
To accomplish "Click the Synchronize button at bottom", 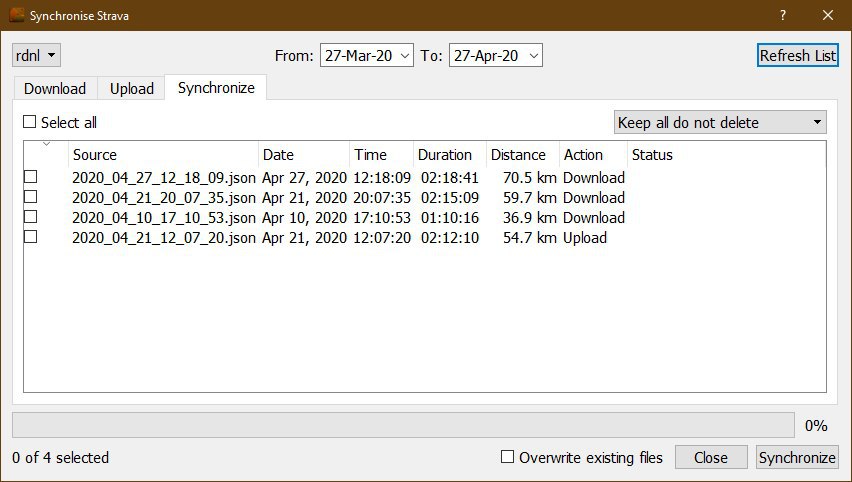I will click(797, 458).
